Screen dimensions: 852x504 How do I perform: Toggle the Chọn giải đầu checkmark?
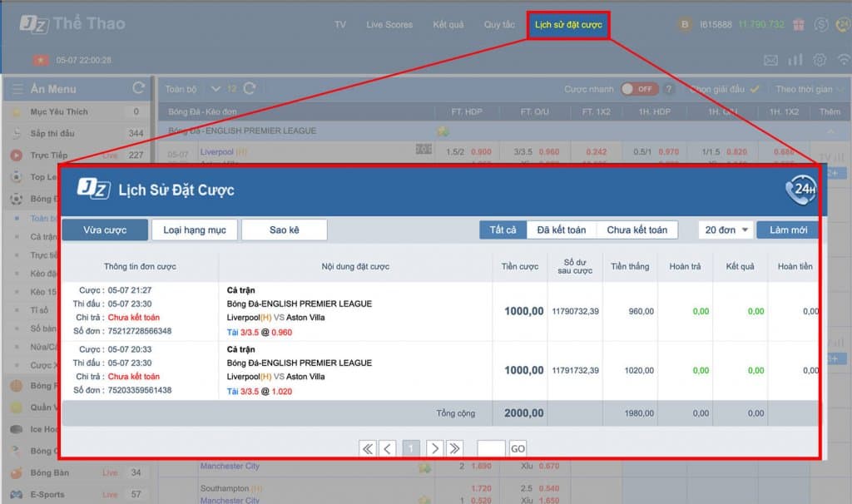pos(754,89)
